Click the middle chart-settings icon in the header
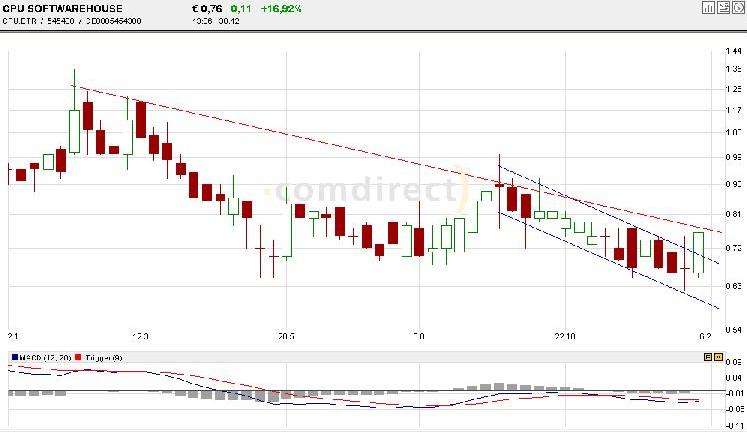This screenshot has width=747, height=437. tap(724, 7)
